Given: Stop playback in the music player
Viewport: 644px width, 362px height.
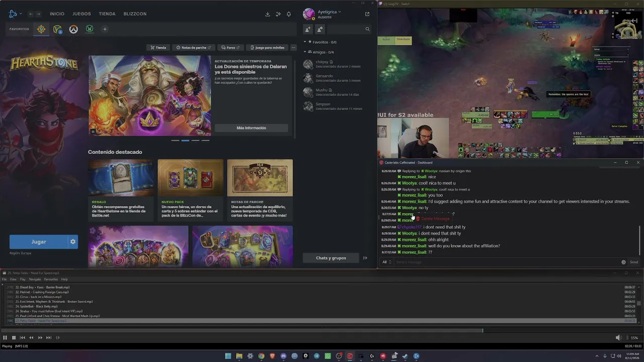Looking at the screenshot, I should tap(14, 338).
